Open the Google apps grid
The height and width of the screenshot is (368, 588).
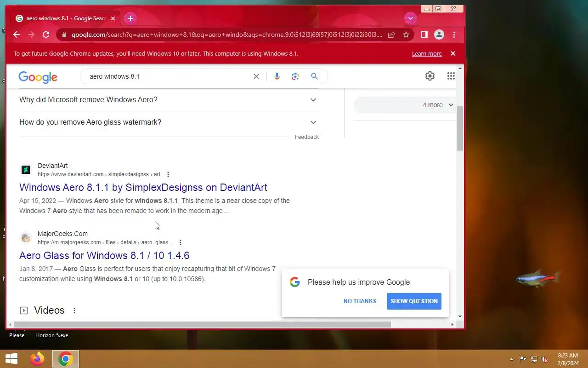click(451, 76)
